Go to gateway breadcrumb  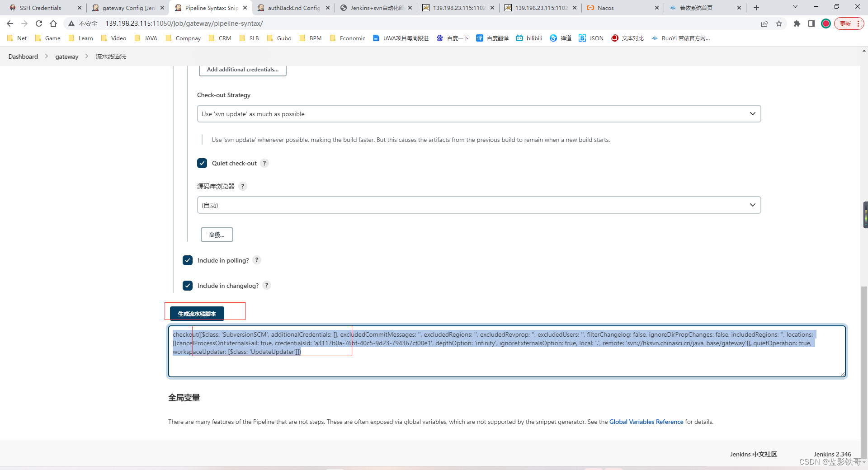point(67,56)
